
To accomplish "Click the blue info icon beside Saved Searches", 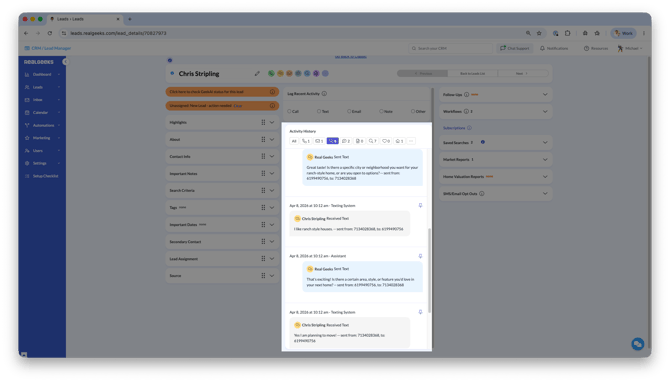I will [483, 142].
